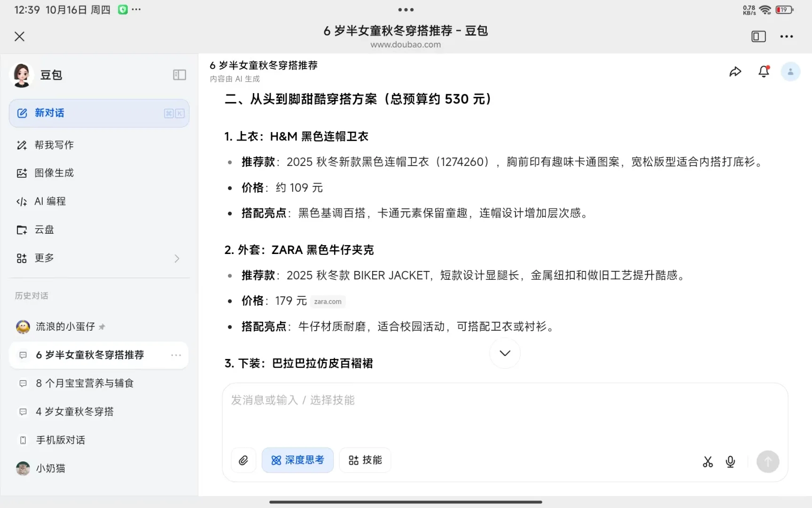Expand the 更多 menu chevron
This screenshot has width=812, height=508.
click(177, 258)
